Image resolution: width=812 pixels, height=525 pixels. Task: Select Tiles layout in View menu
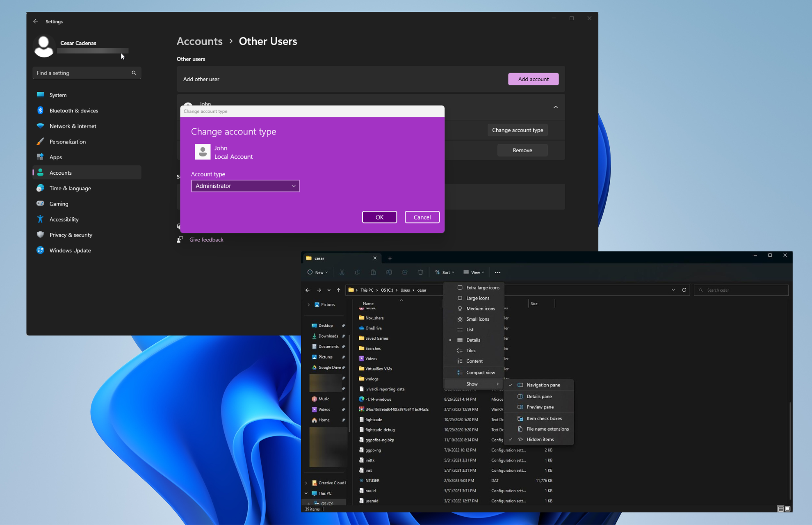[x=474, y=351]
